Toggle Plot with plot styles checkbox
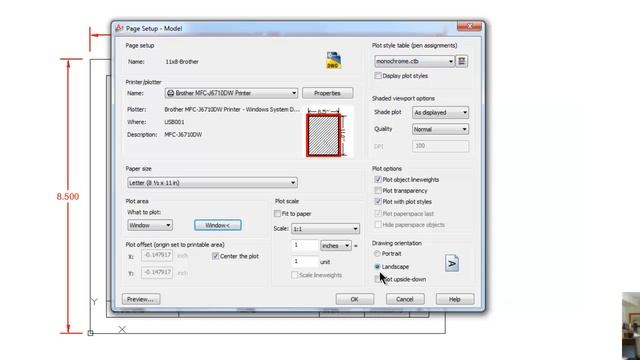The image size is (640, 360). (378, 202)
